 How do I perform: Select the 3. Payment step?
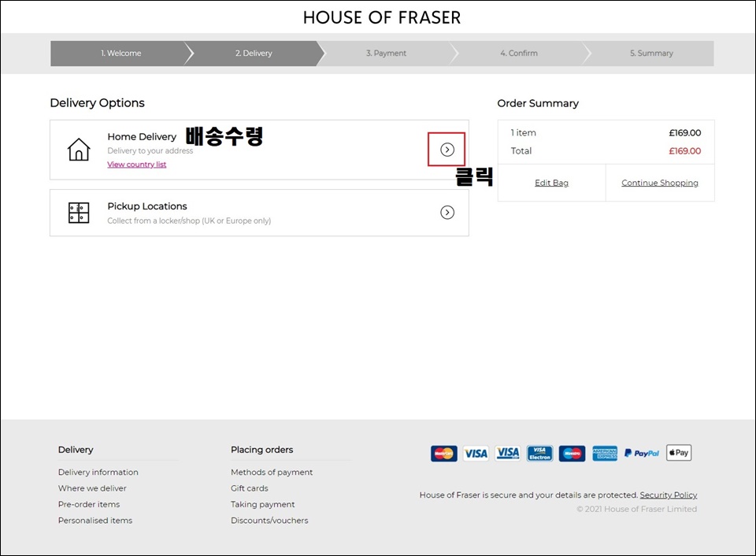pyautogui.click(x=386, y=53)
